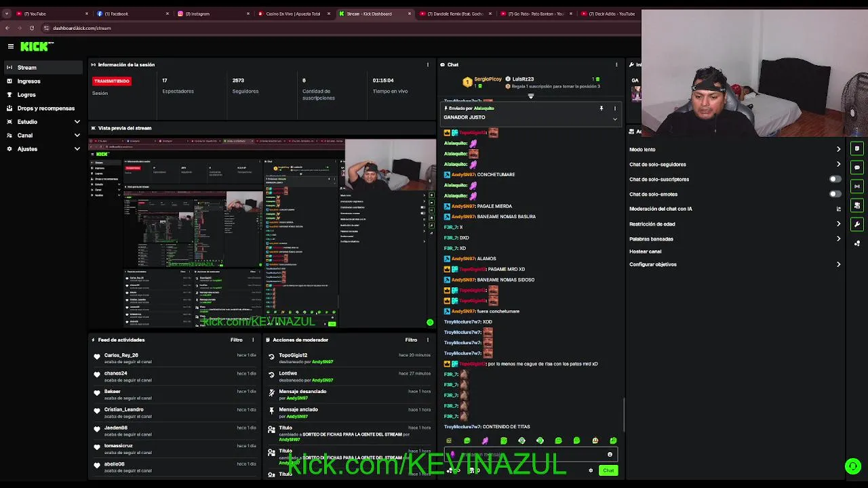The height and width of the screenshot is (488, 868).
Task: Click the chat scrollbar
Action: click(x=624, y=413)
